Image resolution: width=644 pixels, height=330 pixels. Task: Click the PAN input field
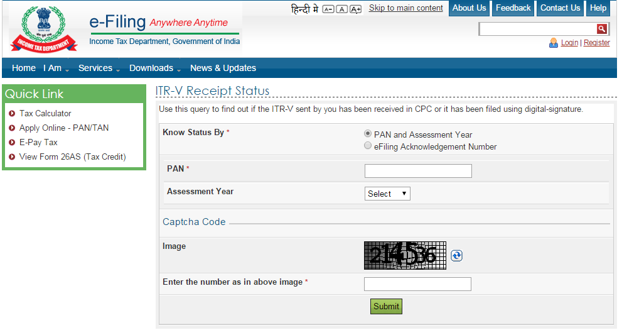(x=418, y=171)
